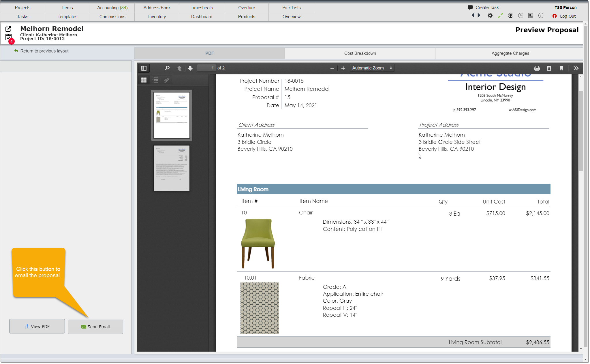This screenshot has width=590, height=364.
Task: Open the Templates menu
Action: coord(67,17)
